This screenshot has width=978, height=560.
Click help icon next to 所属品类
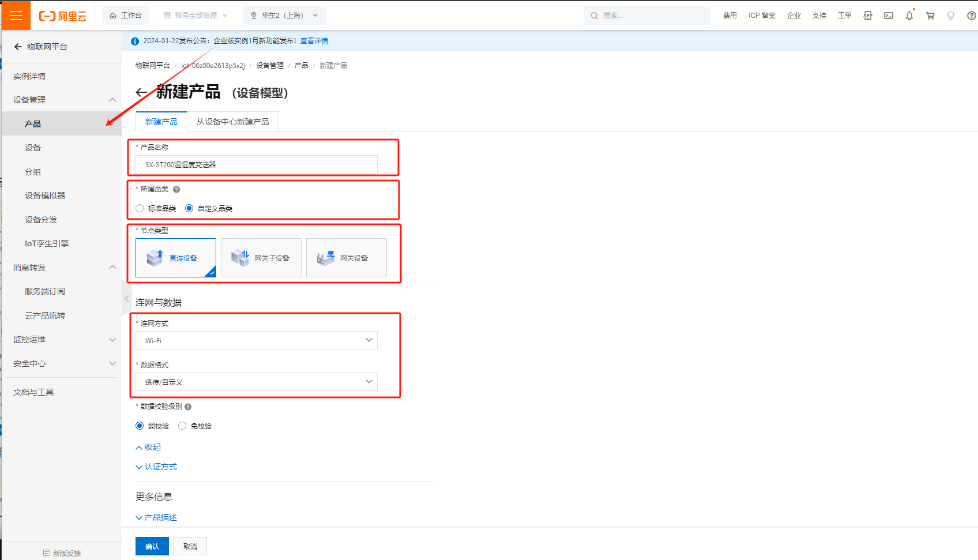(176, 189)
